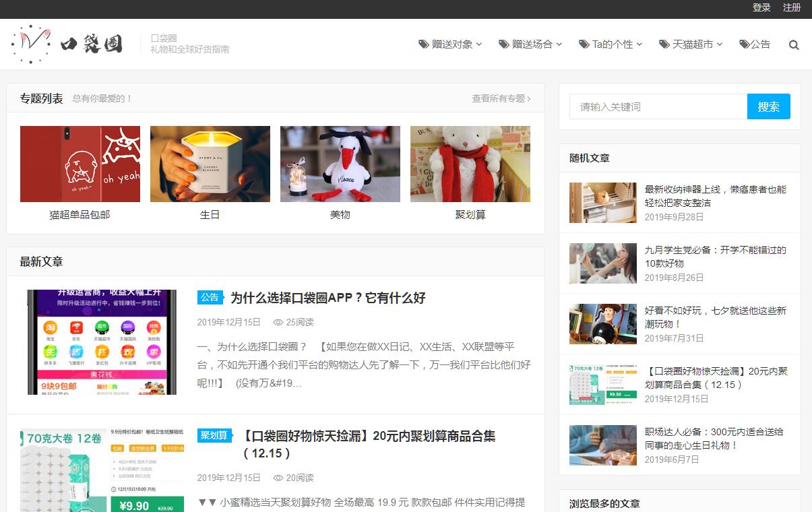Click the 70克大卷 article thumbnail in latest articles
The width and height of the screenshot is (812, 512).
click(102, 470)
